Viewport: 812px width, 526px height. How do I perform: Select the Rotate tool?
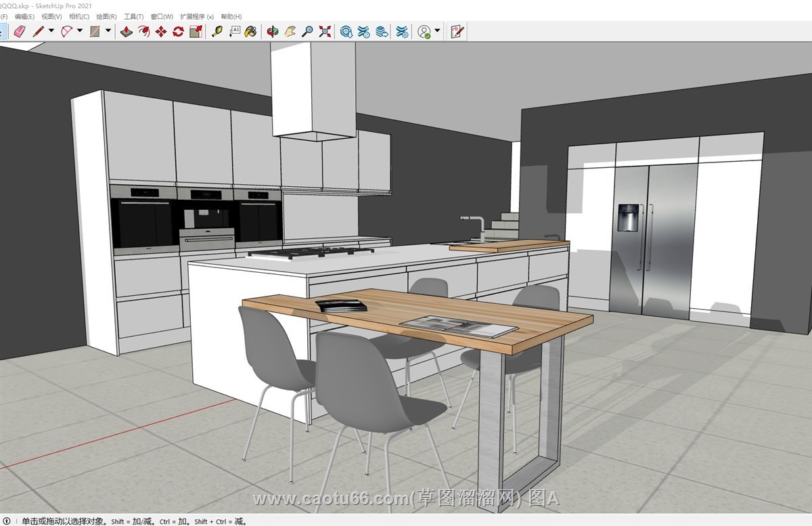tap(178, 31)
